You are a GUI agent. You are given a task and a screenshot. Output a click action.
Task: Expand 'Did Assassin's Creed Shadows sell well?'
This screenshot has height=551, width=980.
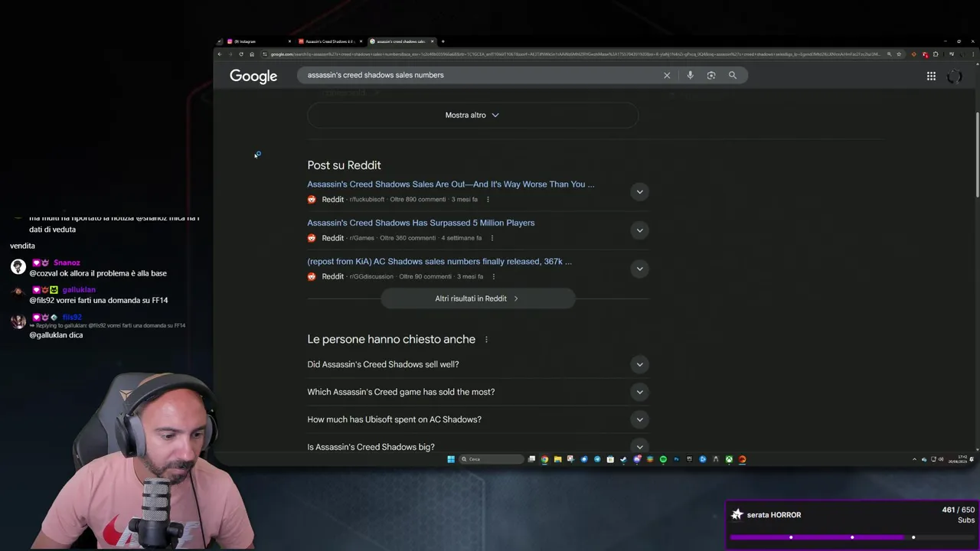[639, 364]
